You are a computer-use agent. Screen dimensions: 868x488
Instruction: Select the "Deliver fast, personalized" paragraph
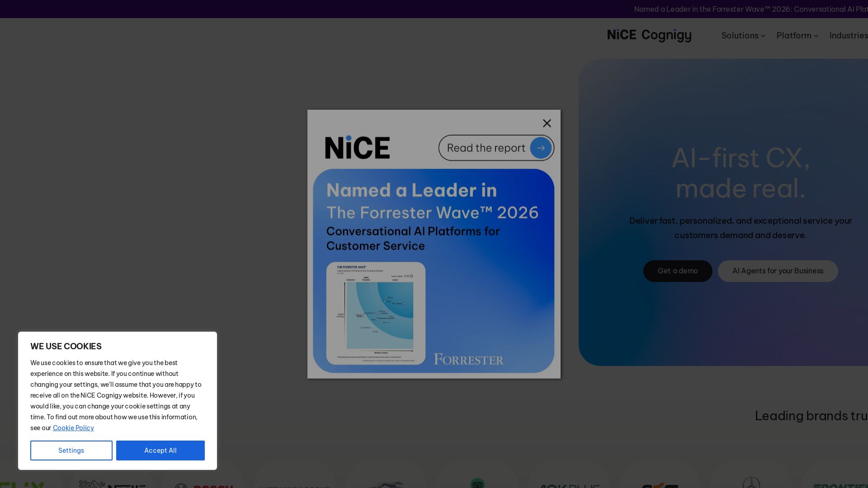pyautogui.click(x=741, y=228)
